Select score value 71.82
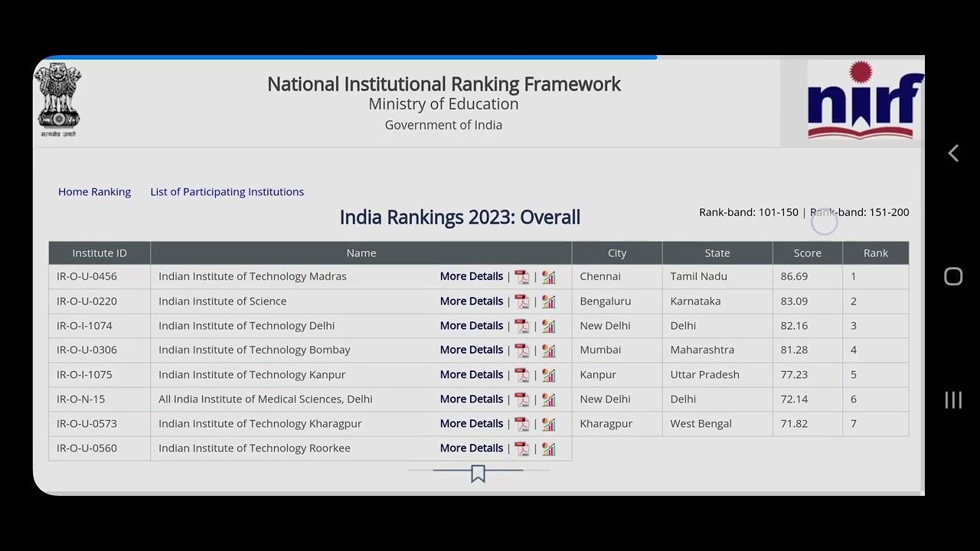Viewport: 980px width, 551px height. [794, 423]
